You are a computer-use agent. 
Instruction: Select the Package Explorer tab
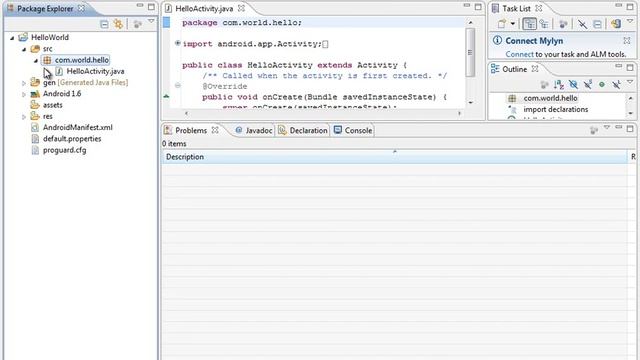click(x=45, y=8)
